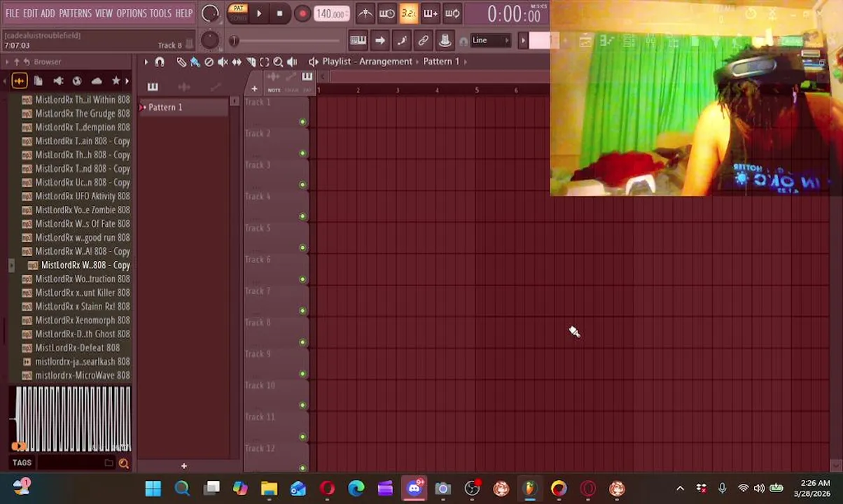Open Windows Start menu
The height and width of the screenshot is (504, 843).
(153, 489)
